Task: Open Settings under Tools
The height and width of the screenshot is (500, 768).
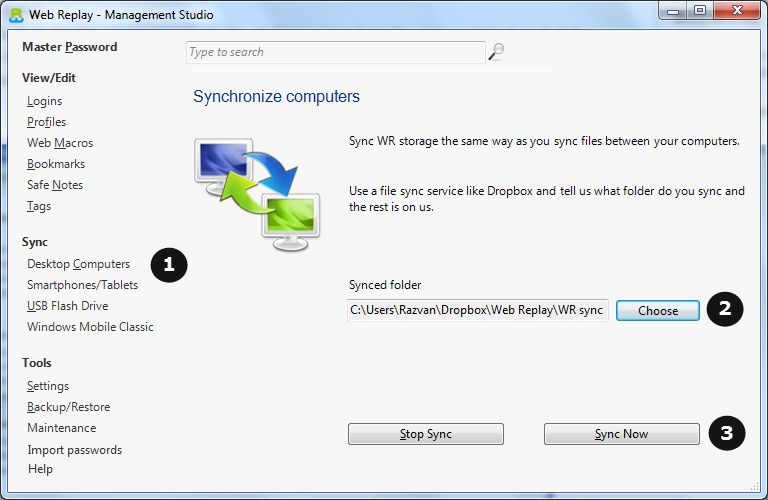Action: (48, 386)
